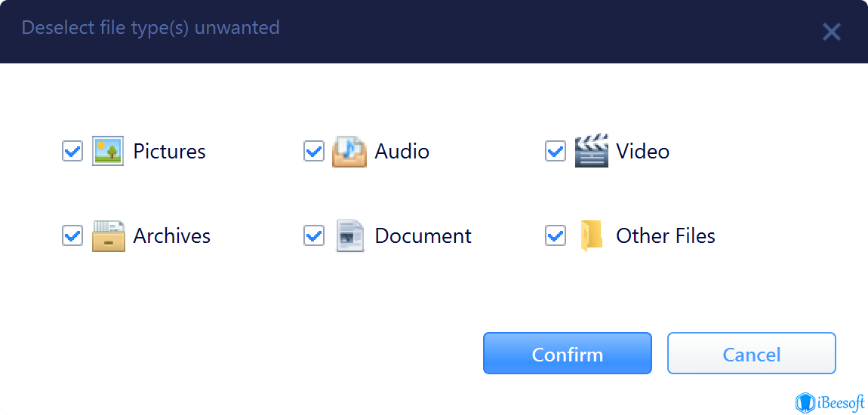The height and width of the screenshot is (415, 868).
Task: Select the Document text label
Action: click(423, 235)
